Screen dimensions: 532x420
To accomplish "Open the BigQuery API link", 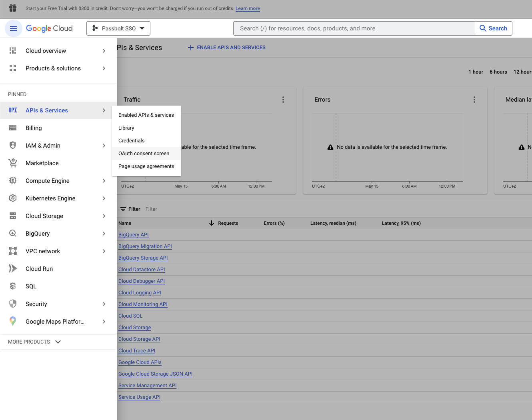I will coord(134,235).
